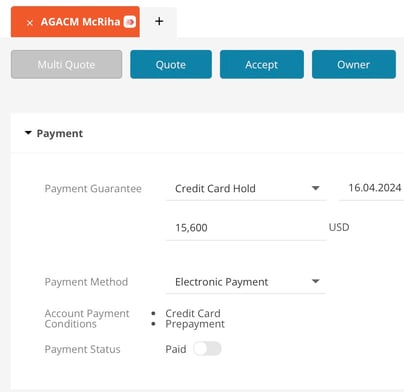Open Payment Method dropdown arrow
The image size is (404, 392).
(x=315, y=281)
